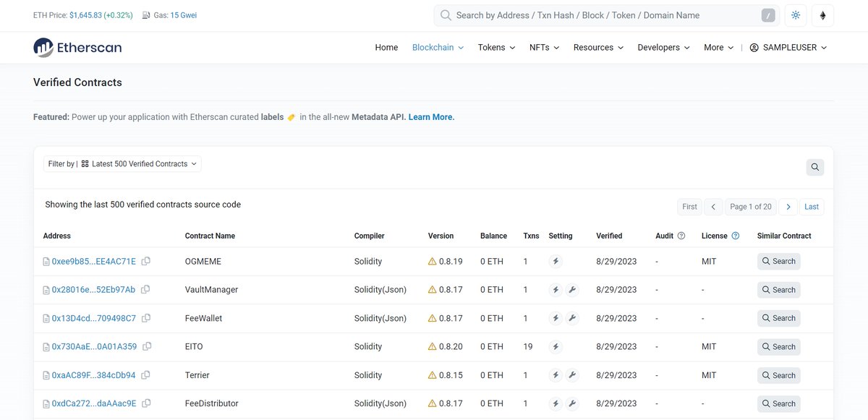Select Home in the navigation bar
Screen dimensions: 868x420
[386, 47]
